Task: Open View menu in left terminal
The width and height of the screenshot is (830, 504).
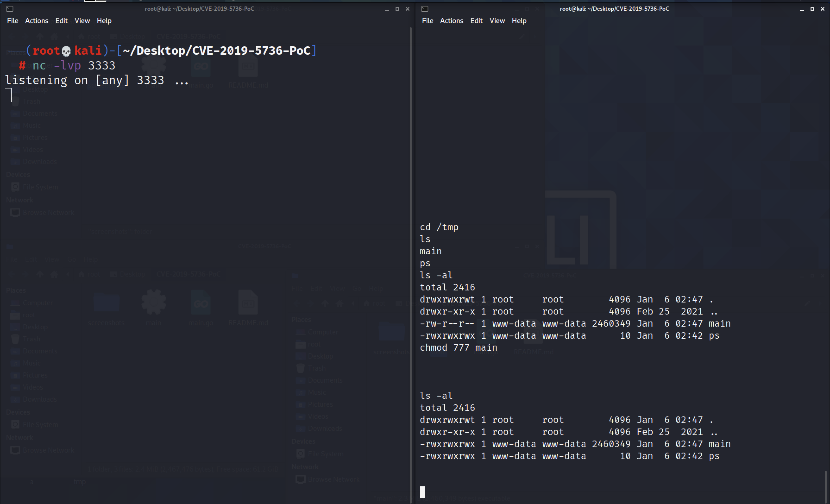Action: coord(82,21)
